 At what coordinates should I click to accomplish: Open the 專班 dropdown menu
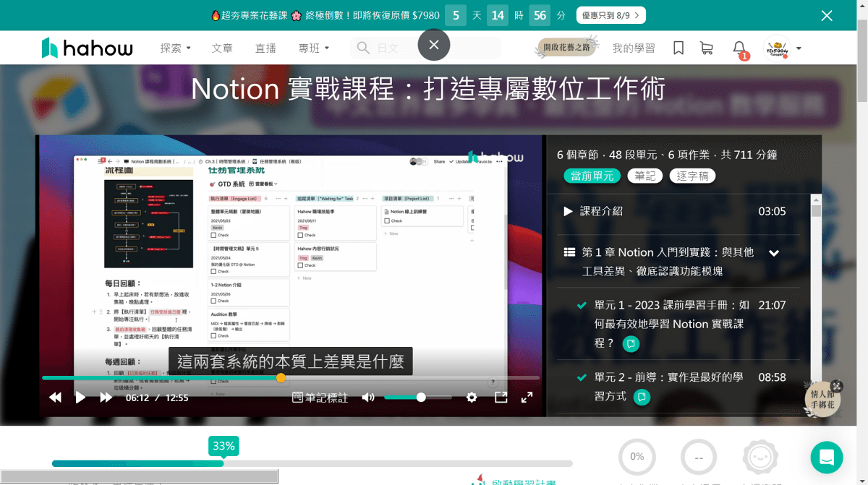(313, 48)
